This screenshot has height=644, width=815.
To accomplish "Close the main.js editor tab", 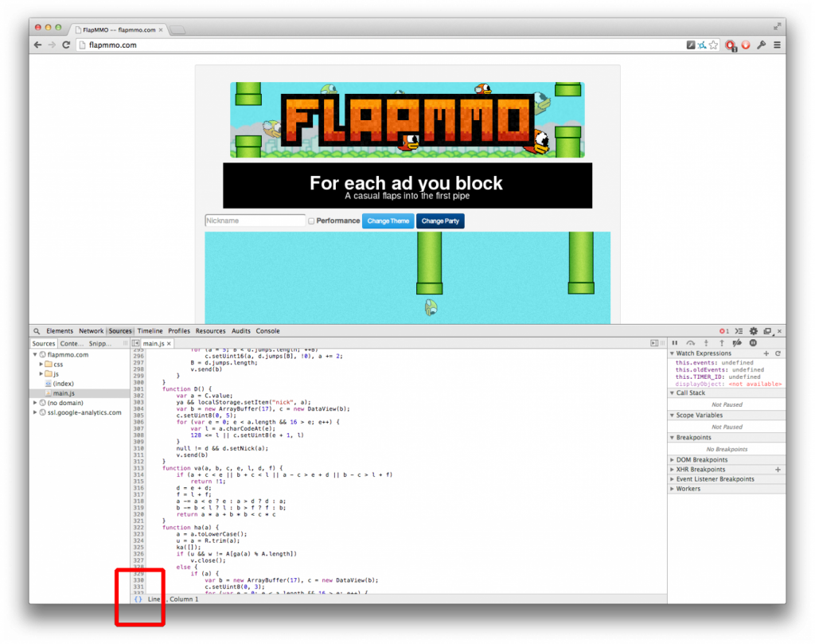I will point(169,344).
